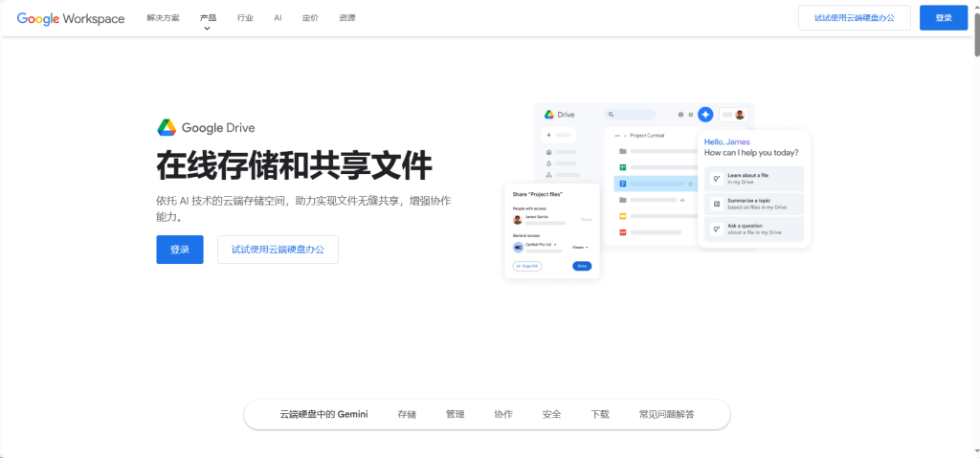Viewport: 980px width, 458px height.
Task: Click the bell icon in illustrated Drive sidebar
Action: pos(548,164)
